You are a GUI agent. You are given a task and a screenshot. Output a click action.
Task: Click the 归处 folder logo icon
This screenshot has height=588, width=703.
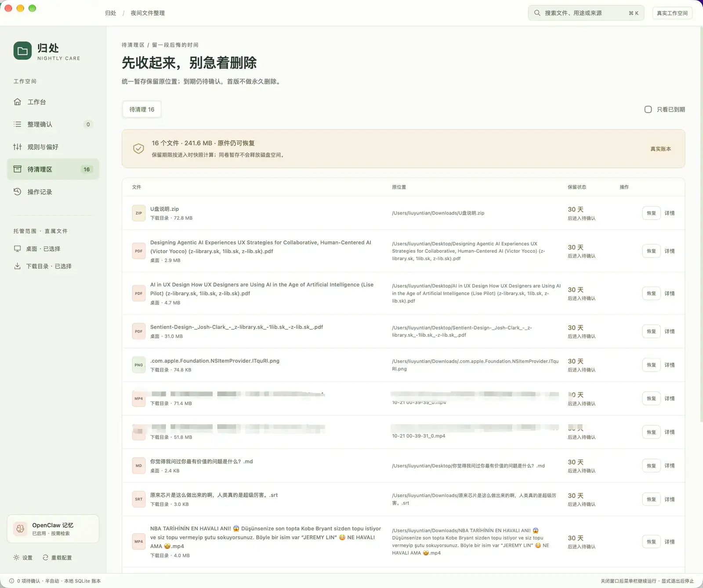click(x=22, y=51)
